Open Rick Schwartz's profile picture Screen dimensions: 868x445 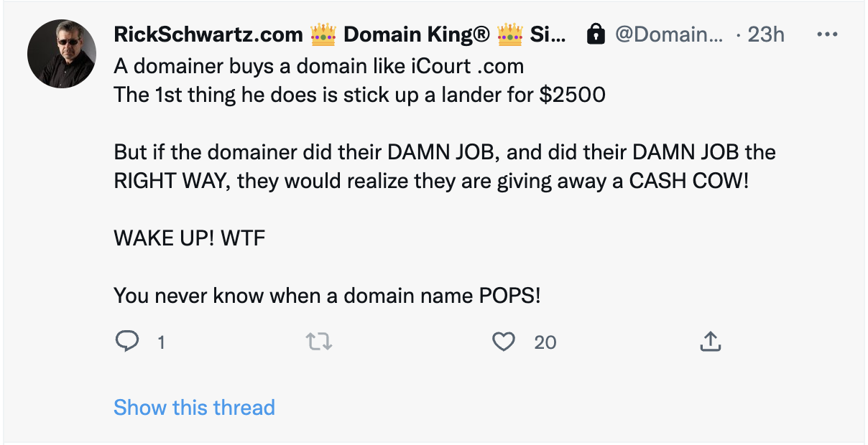click(62, 54)
